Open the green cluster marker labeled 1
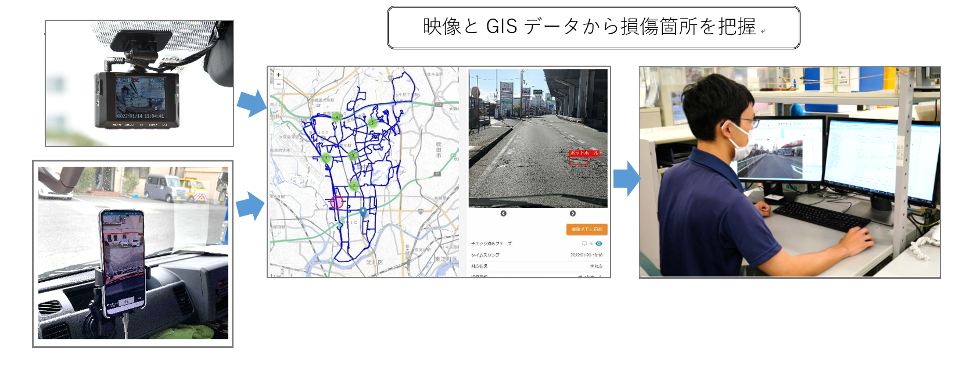The width and height of the screenshot is (980, 366). point(326,157)
